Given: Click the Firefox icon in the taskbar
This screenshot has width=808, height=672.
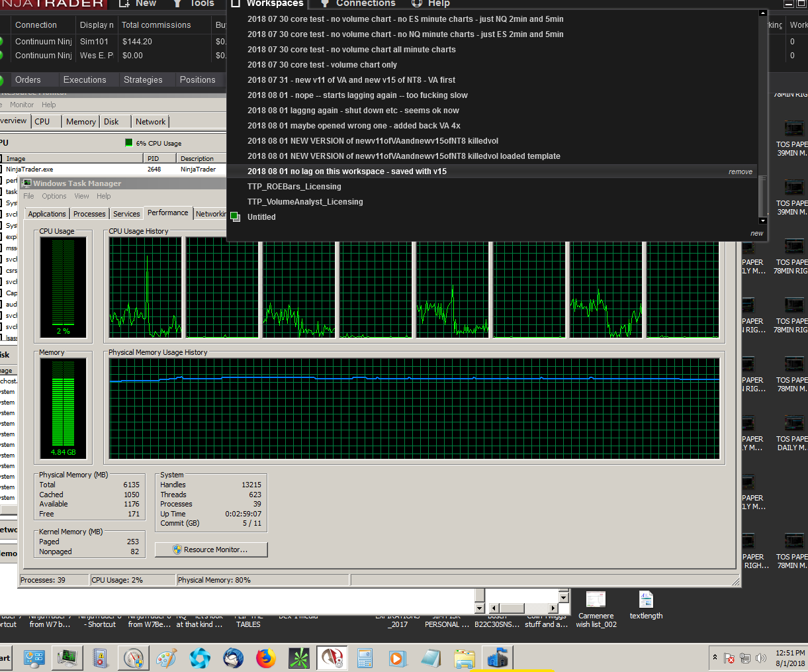Looking at the screenshot, I should click(x=266, y=658).
